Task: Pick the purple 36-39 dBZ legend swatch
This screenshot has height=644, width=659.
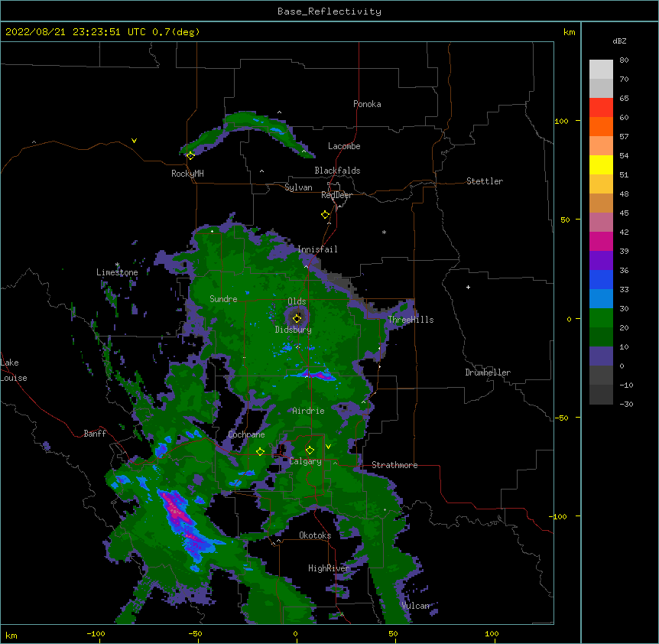Action: click(x=601, y=261)
